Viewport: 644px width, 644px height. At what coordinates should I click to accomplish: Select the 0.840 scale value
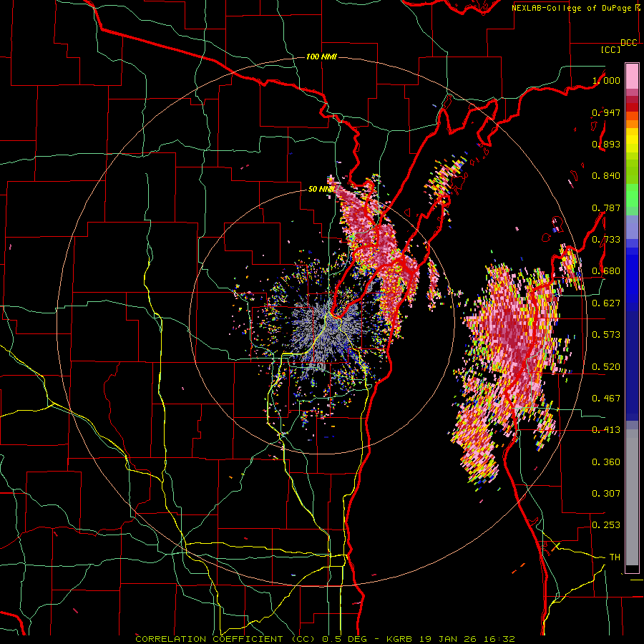coord(606,176)
